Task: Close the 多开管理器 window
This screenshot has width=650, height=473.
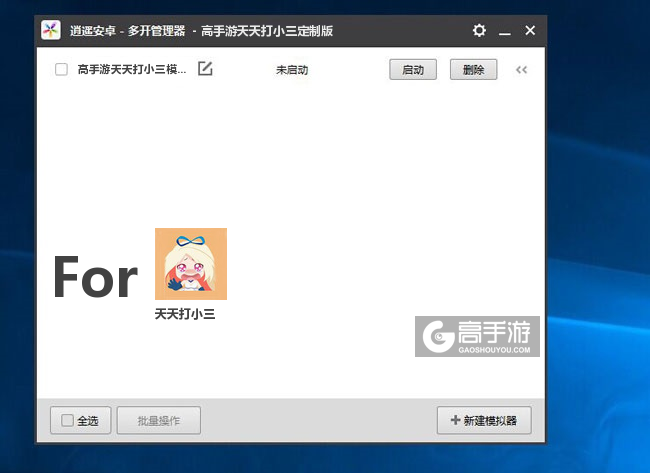Action: (530, 31)
